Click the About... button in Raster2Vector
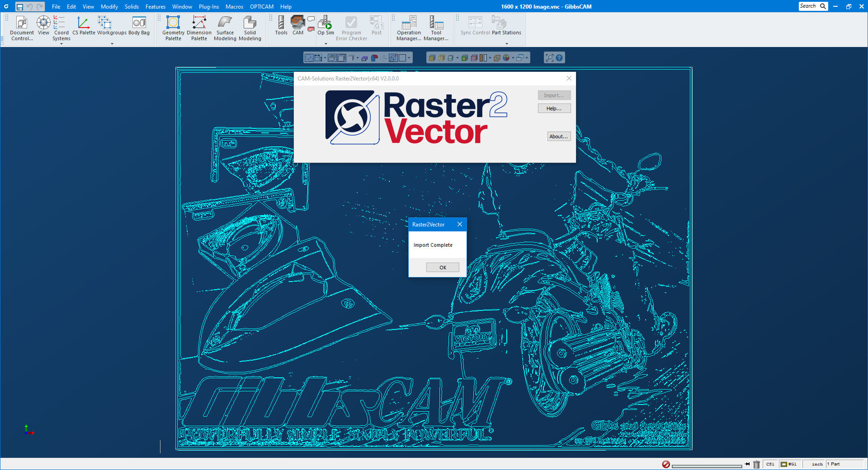868x470 pixels. (558, 136)
